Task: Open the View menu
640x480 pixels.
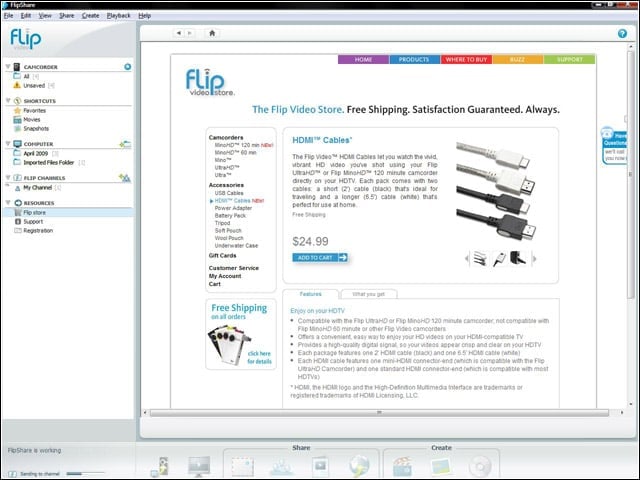Action: pos(45,16)
